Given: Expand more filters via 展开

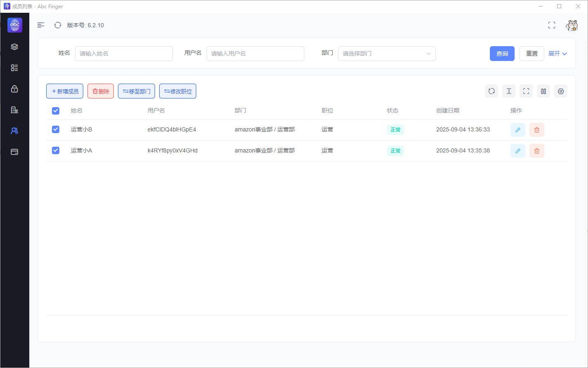Looking at the screenshot, I should click(x=557, y=54).
